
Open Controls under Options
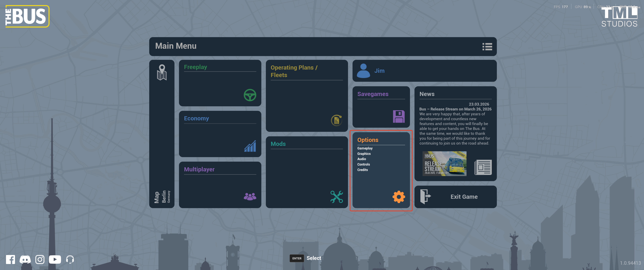363,165
